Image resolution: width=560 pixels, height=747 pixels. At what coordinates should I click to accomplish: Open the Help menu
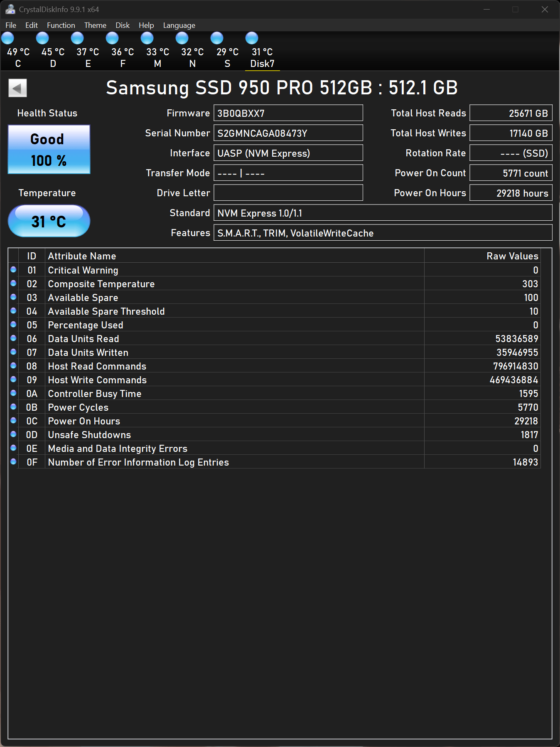pyautogui.click(x=146, y=25)
